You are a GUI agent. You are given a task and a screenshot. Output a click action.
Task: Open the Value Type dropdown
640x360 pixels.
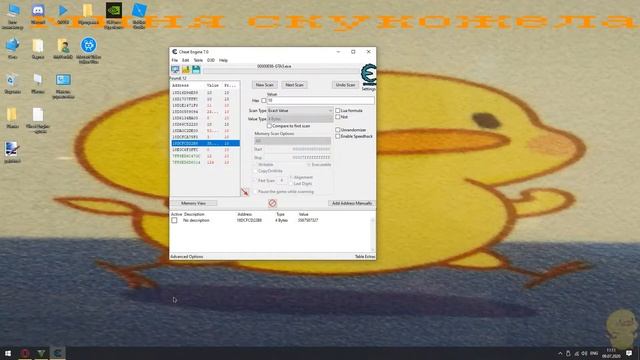(x=300, y=119)
